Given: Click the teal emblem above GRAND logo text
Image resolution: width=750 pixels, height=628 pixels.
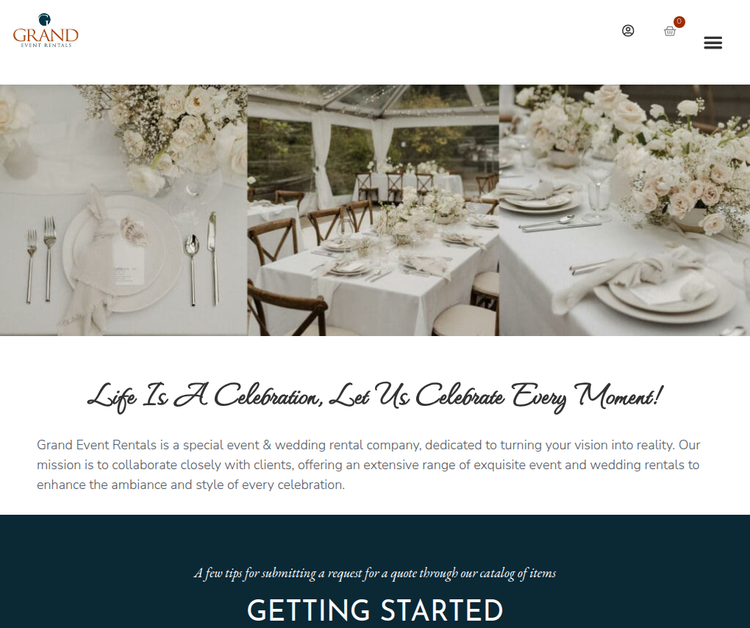Looking at the screenshot, I should (x=44, y=19).
